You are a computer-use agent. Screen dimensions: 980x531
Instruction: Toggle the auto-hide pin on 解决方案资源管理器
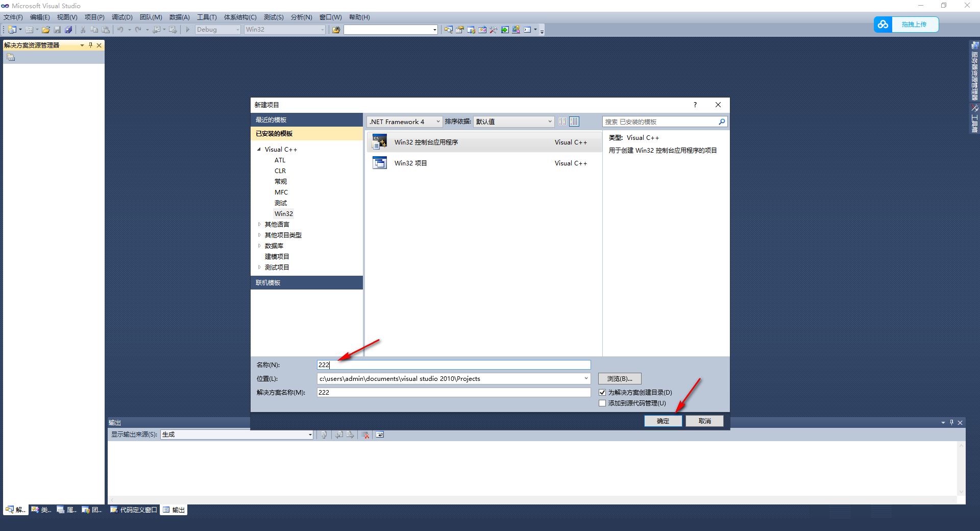coord(90,45)
